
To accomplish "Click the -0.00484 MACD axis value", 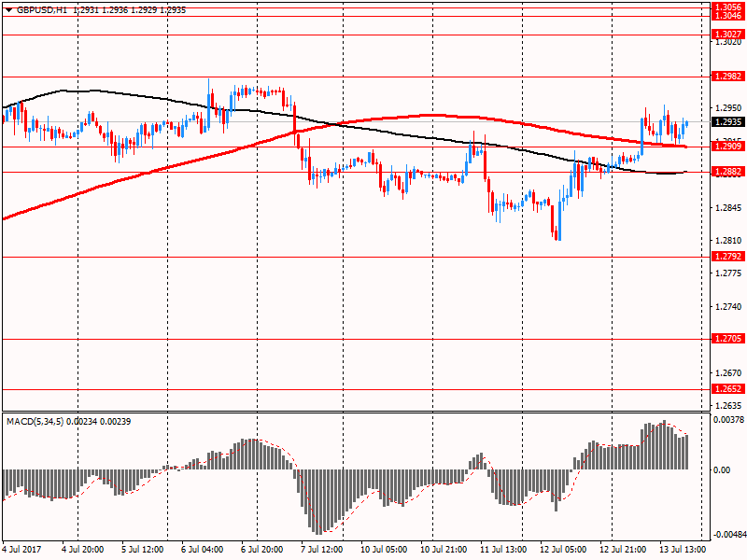I will coord(728,535).
